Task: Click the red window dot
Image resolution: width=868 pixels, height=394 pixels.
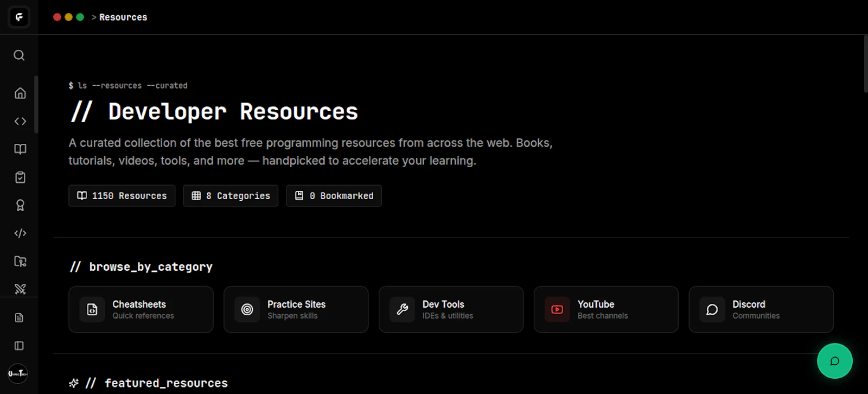Action: [x=57, y=17]
